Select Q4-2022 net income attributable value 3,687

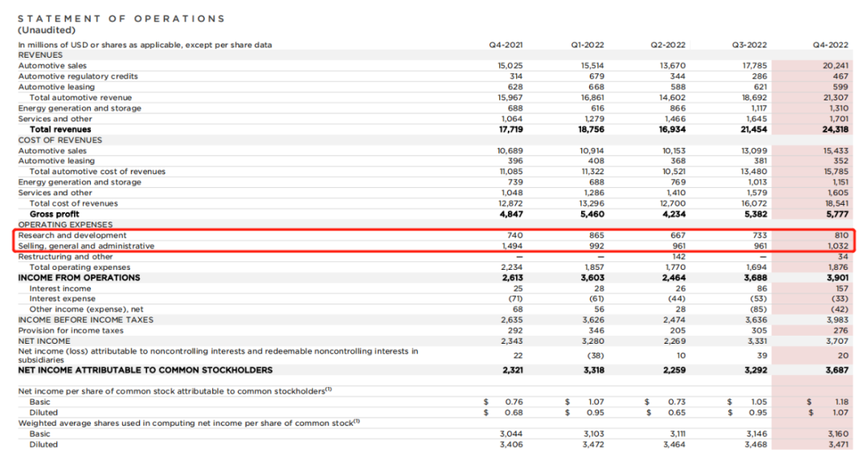point(834,370)
